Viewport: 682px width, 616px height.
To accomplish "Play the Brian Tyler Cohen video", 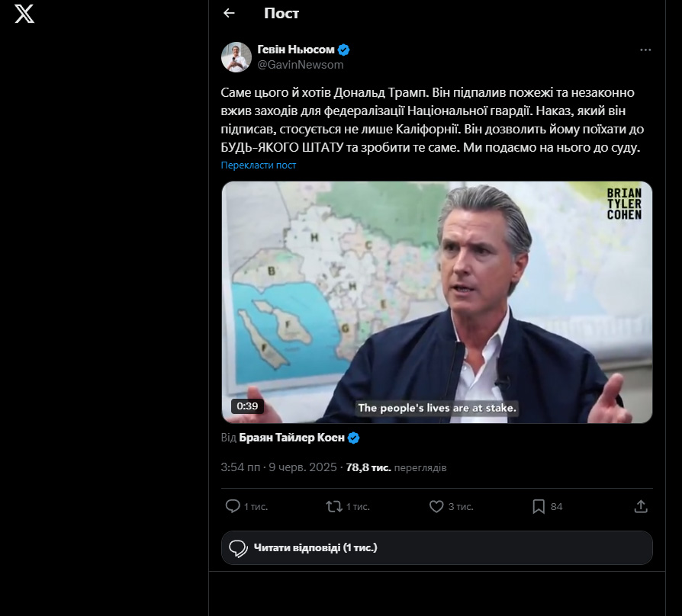I will tap(436, 302).
